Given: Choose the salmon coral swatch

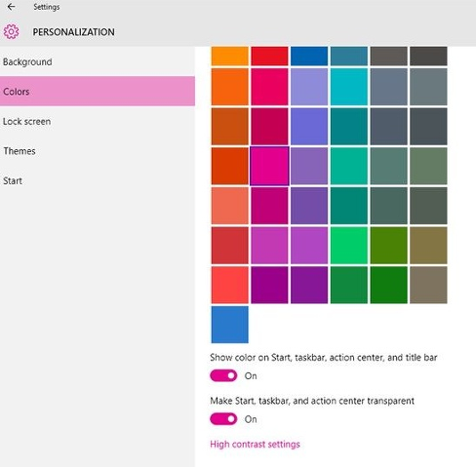Looking at the screenshot, I should coord(229,206).
